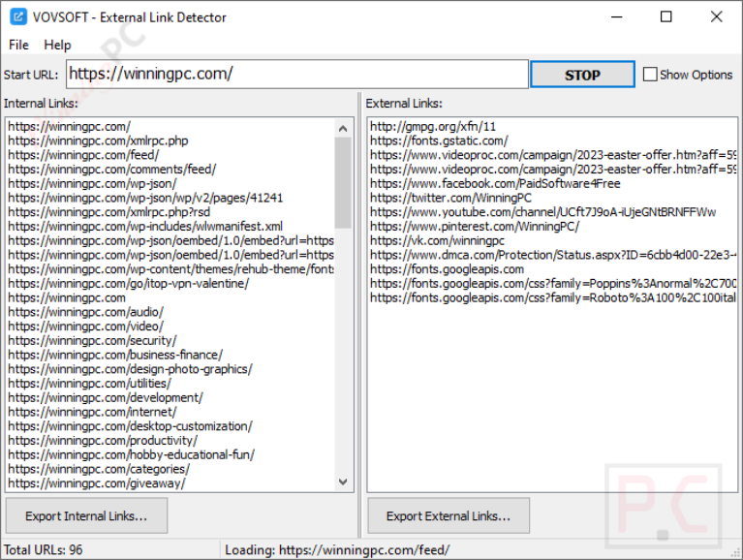Select the design-photo-graphics/ internal link

[130, 368]
